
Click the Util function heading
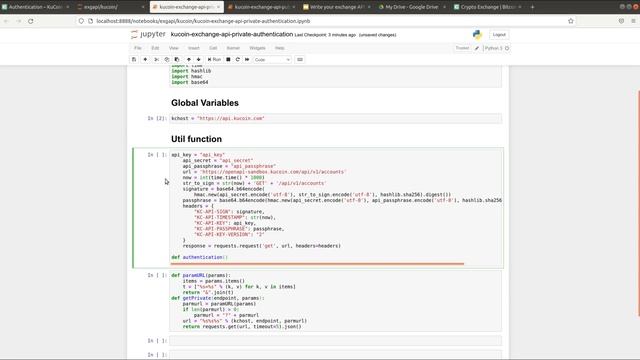tap(196, 139)
